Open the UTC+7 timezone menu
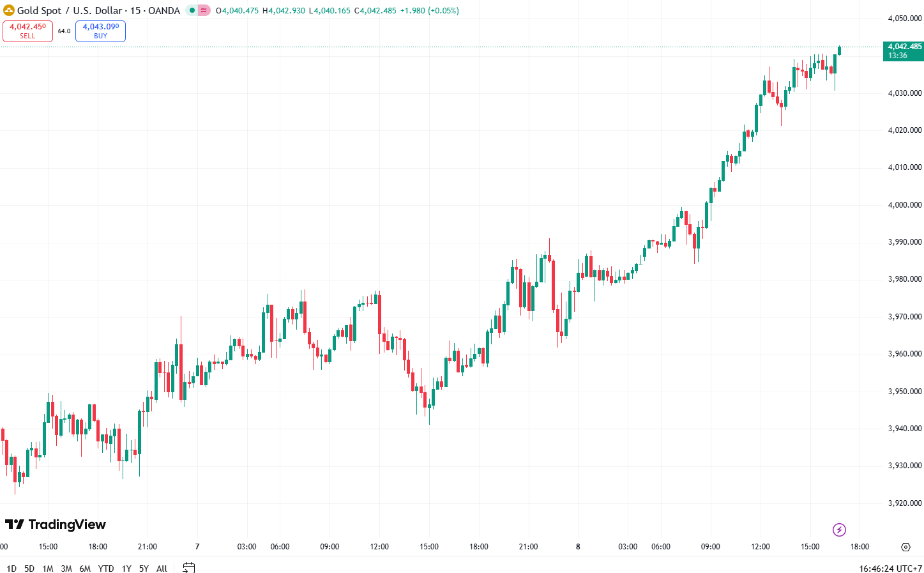 tap(890, 569)
